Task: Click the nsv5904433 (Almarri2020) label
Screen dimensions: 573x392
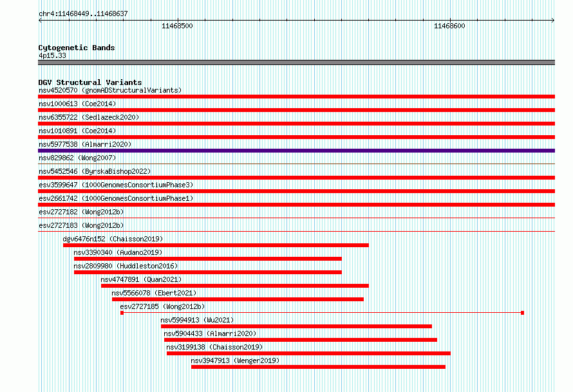Action: [x=210, y=333]
